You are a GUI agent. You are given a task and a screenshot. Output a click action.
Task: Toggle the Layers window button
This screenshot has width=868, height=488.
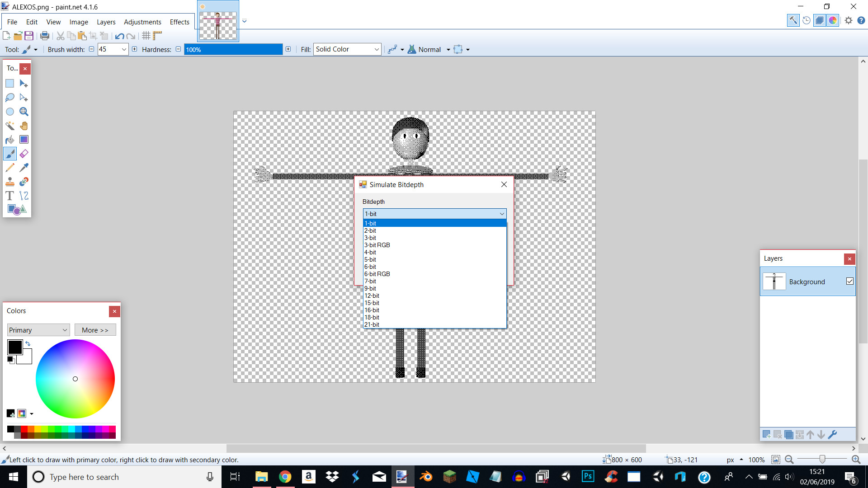click(x=820, y=20)
